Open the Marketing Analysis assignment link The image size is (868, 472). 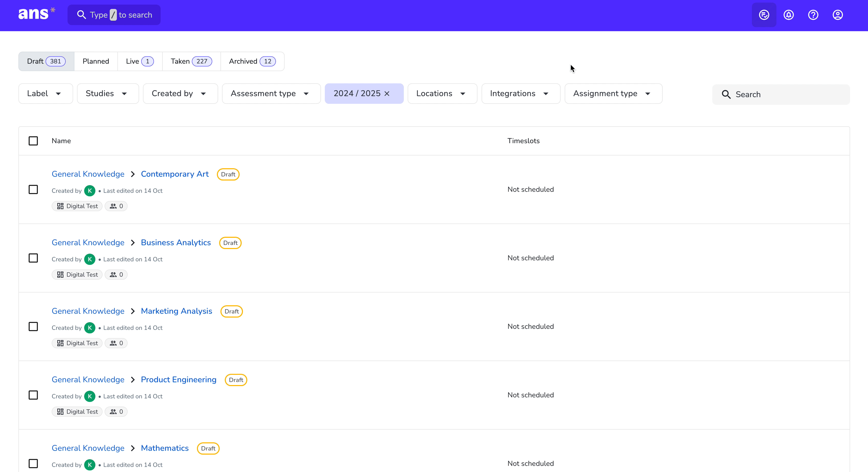(x=176, y=311)
